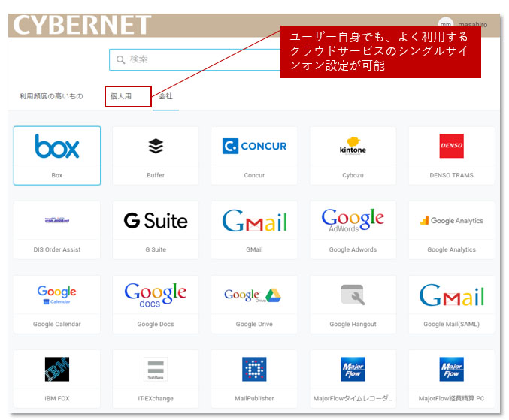Open MajorFlow タイムレコーダ icon
This screenshot has height=420, width=509.
click(x=353, y=369)
